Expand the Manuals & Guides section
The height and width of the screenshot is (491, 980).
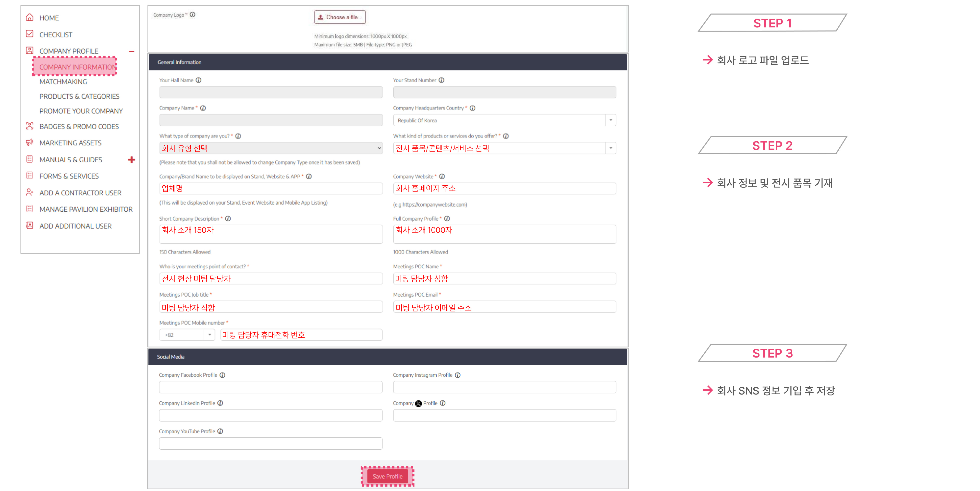132,160
